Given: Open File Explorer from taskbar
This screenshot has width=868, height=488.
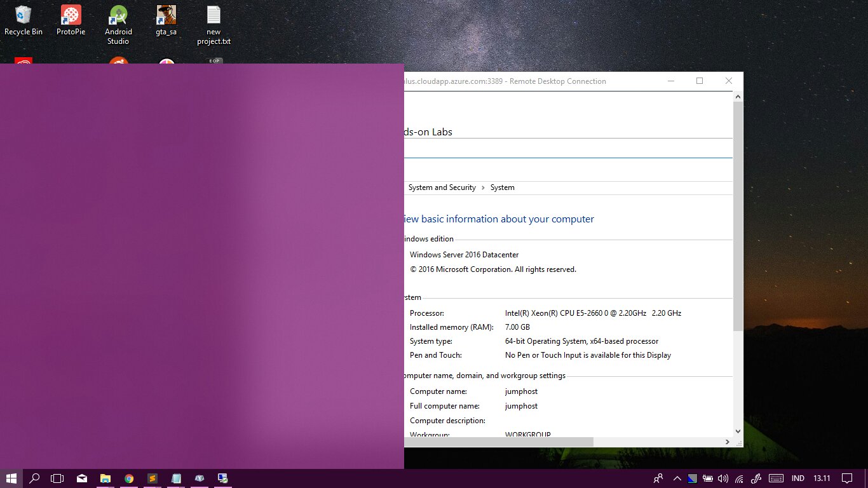Looking at the screenshot, I should tap(105, 478).
